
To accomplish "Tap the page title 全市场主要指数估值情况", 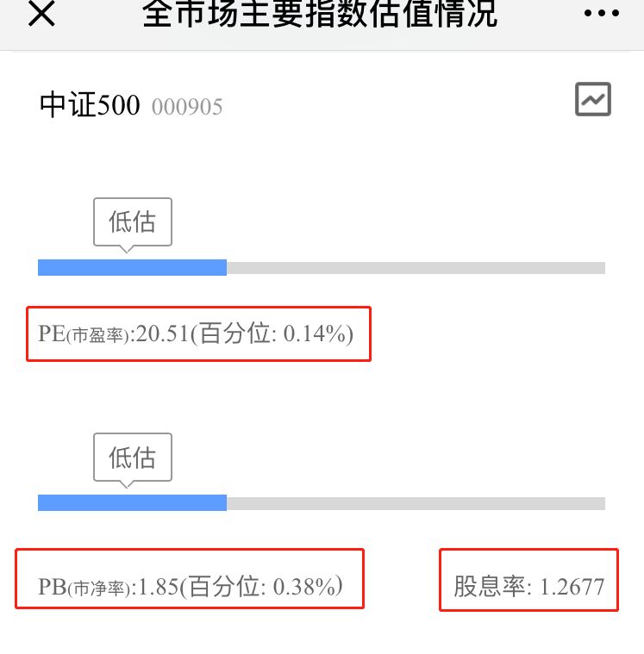I will click(x=320, y=14).
